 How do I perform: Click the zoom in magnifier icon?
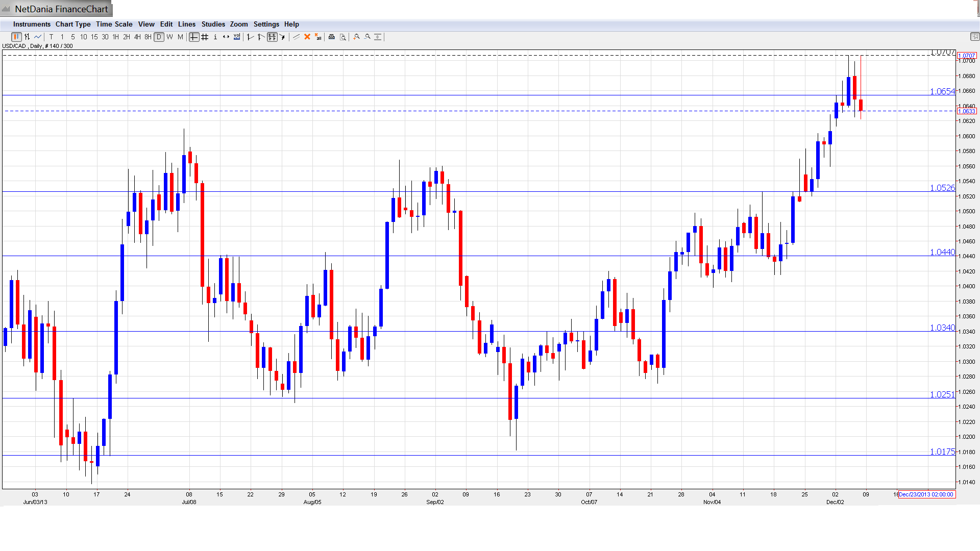357,37
